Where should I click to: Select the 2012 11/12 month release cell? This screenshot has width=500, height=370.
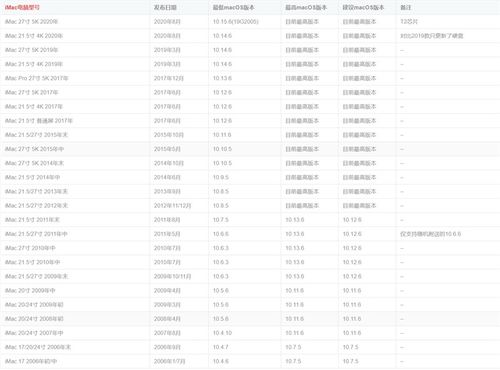tap(172, 206)
